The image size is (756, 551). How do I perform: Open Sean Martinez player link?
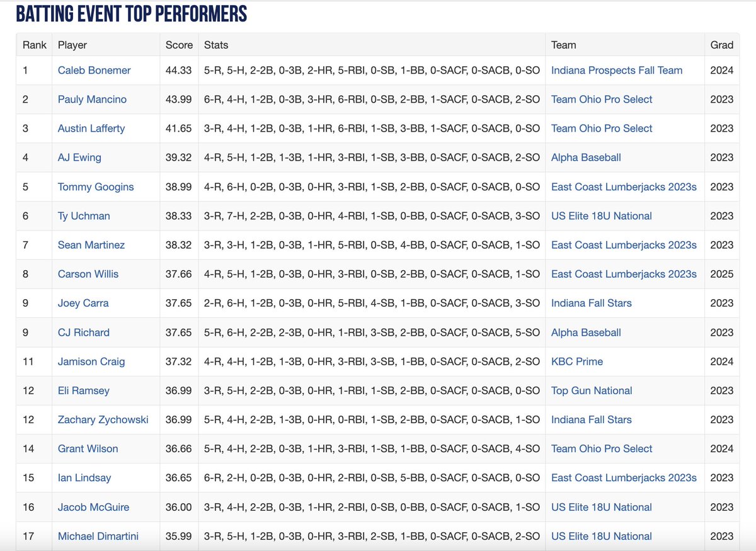point(91,245)
